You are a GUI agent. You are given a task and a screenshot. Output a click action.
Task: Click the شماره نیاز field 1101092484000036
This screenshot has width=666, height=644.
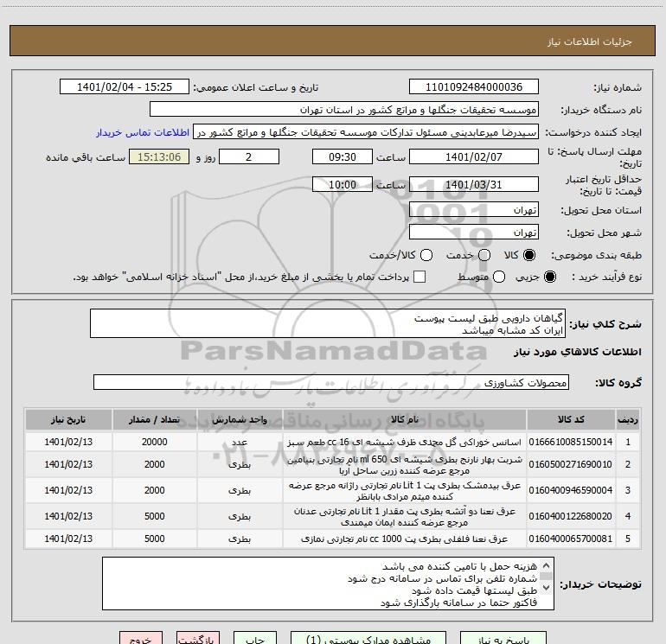click(474, 87)
